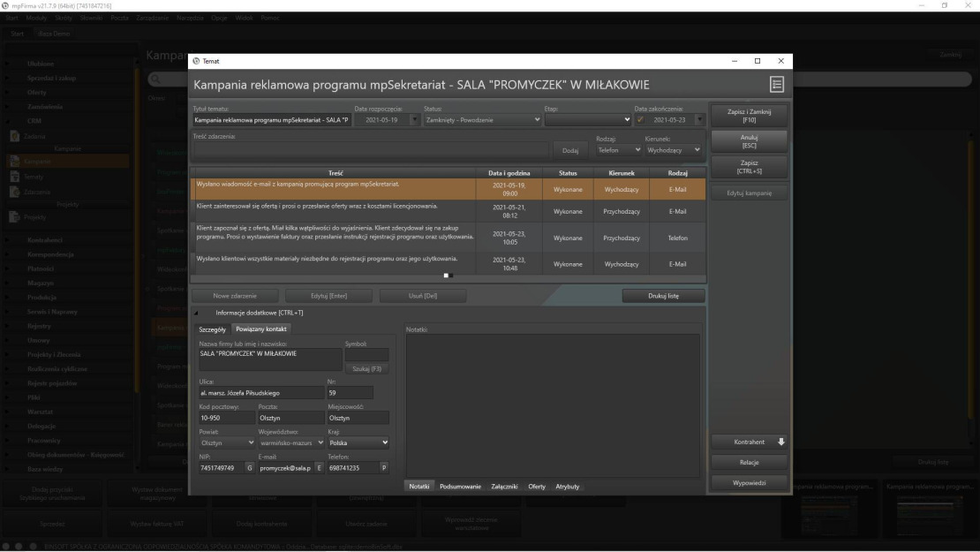Click the Zapisz [CTRL+S] button
Viewport: 980px width, 552px height.
coord(749,167)
